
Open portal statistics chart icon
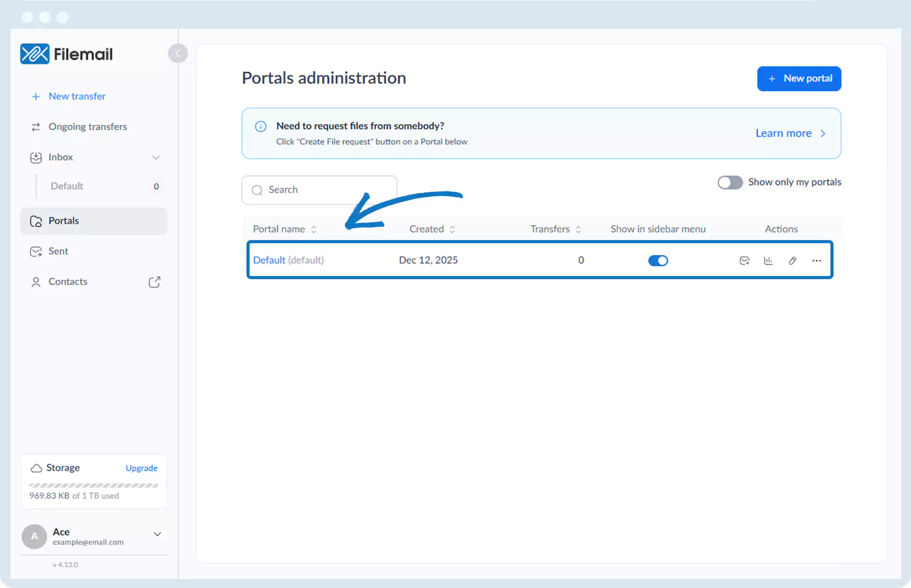(768, 261)
